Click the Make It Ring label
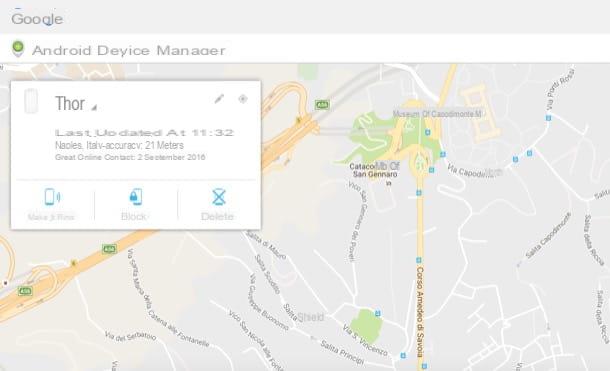 click(x=51, y=217)
